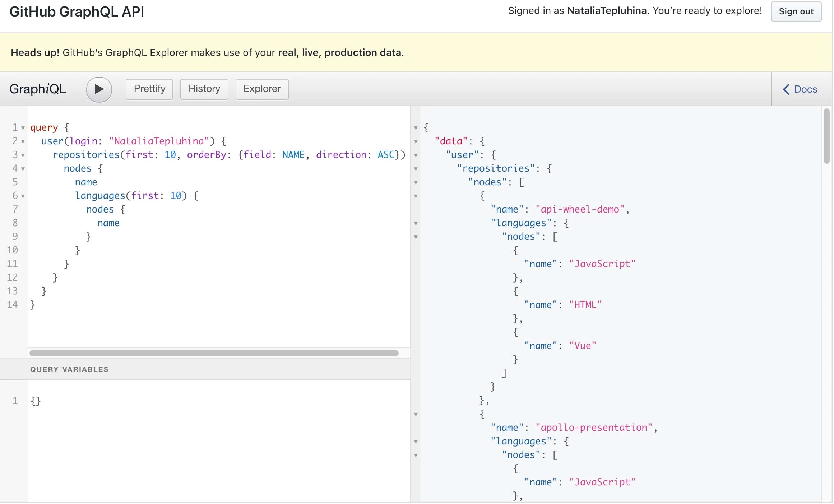Click the Prettify button
834x504 pixels.
pyautogui.click(x=149, y=89)
